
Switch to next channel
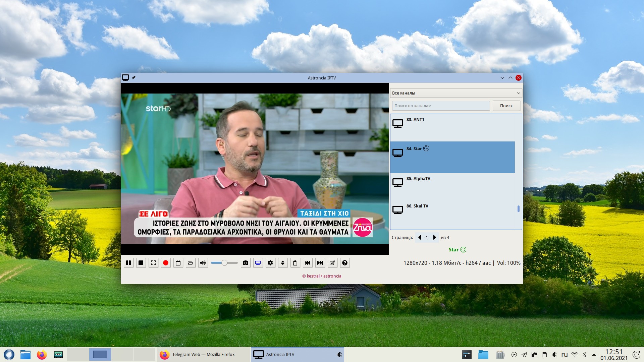click(320, 263)
